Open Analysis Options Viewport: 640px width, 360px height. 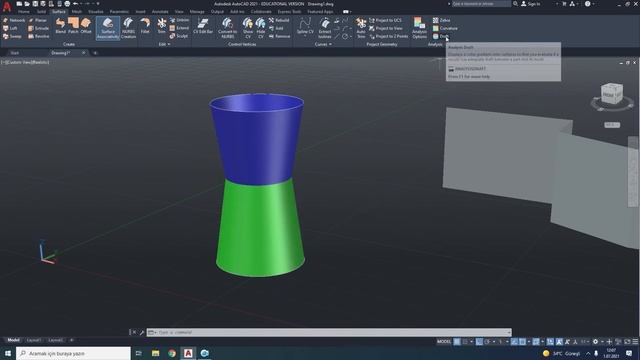[x=419, y=28]
